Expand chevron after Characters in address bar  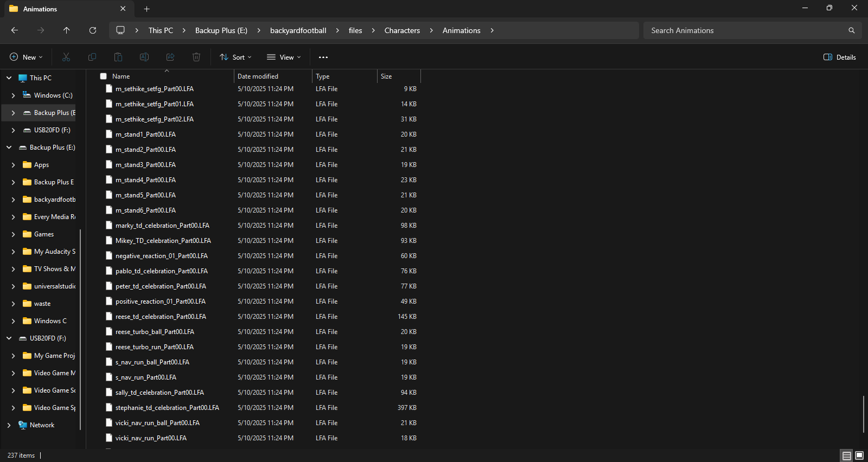(431, 30)
